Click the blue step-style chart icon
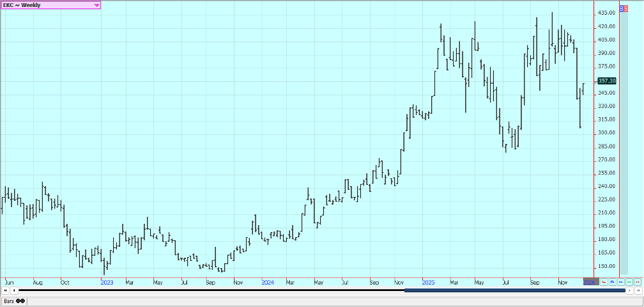Screen dimensions: 644x307 (x=612, y=282)
